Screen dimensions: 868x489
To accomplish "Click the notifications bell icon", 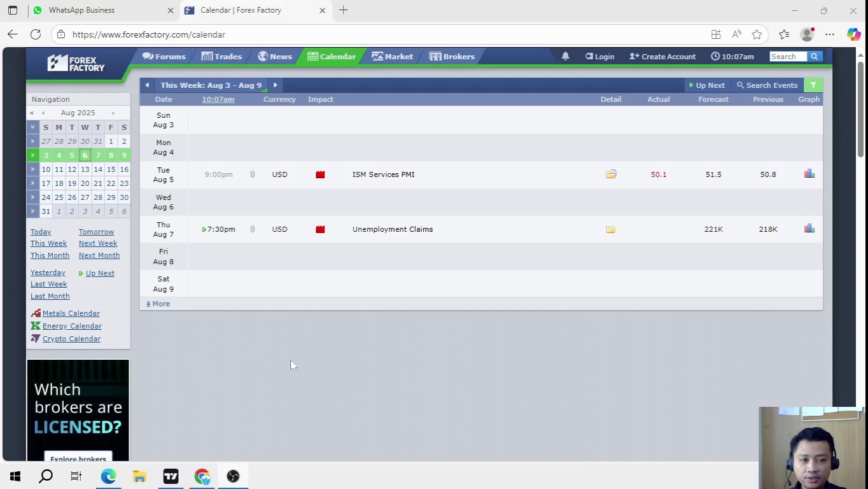I will pyautogui.click(x=565, y=56).
